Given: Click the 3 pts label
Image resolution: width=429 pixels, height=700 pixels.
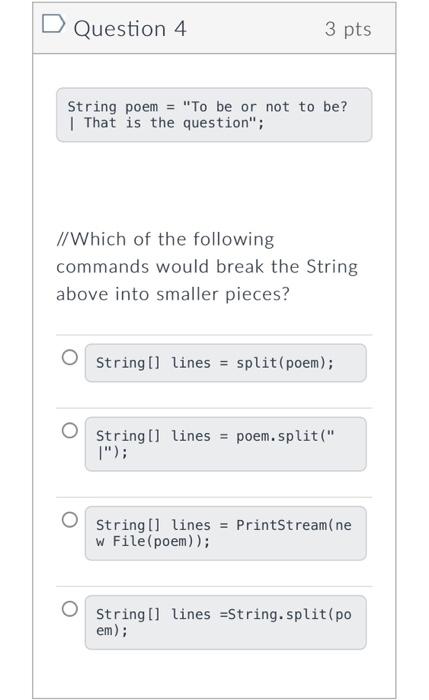Looking at the screenshot, I should point(348,29).
